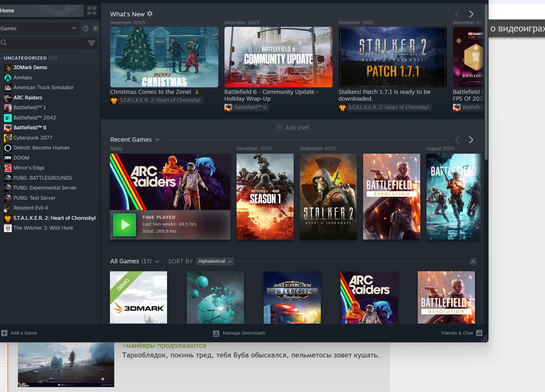Screen dimensions: 545x392
Task: Switch library to grid view icon
Action: [x=92, y=11]
